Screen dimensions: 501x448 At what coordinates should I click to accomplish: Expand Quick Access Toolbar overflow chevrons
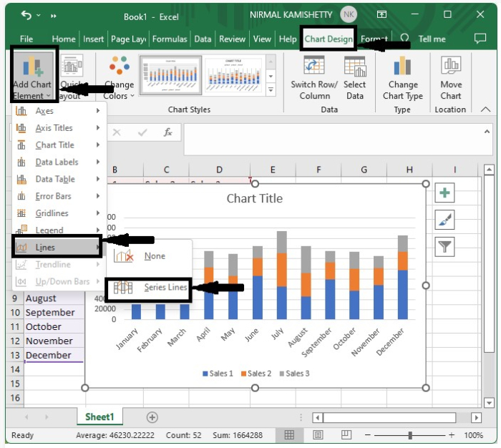click(x=54, y=15)
